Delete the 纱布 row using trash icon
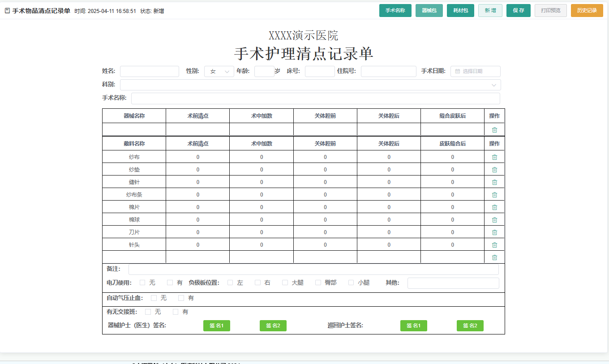609x364 pixels. click(x=494, y=157)
